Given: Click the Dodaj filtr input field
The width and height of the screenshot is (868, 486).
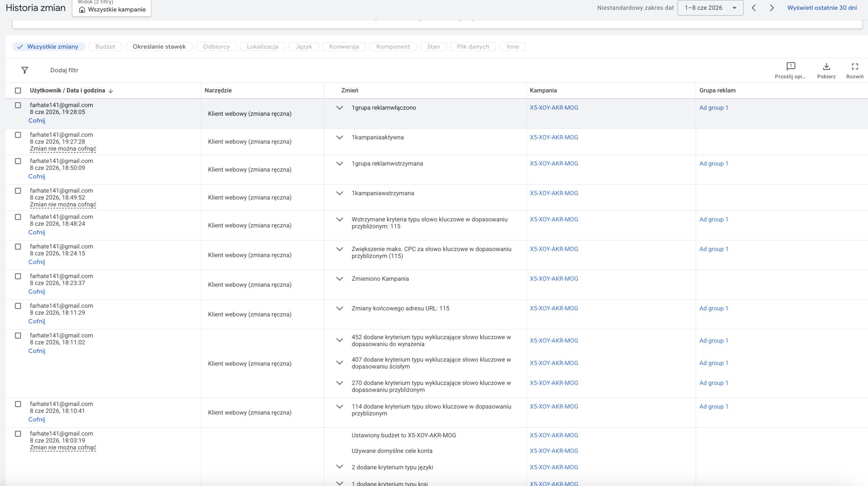Looking at the screenshot, I should point(64,70).
